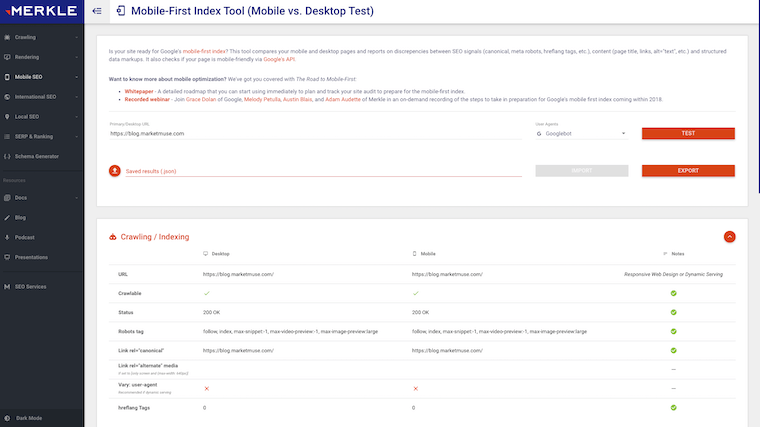Click the EXPORT button
Image resolution: width=760 pixels, height=427 pixels.
click(x=688, y=171)
